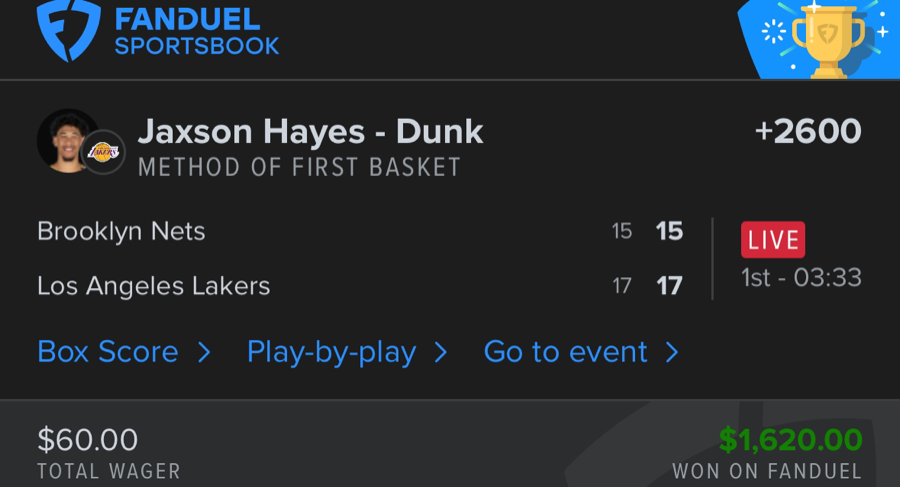This screenshot has width=900, height=487.
Task: Tap the red LIVE badge
Action: tap(772, 240)
